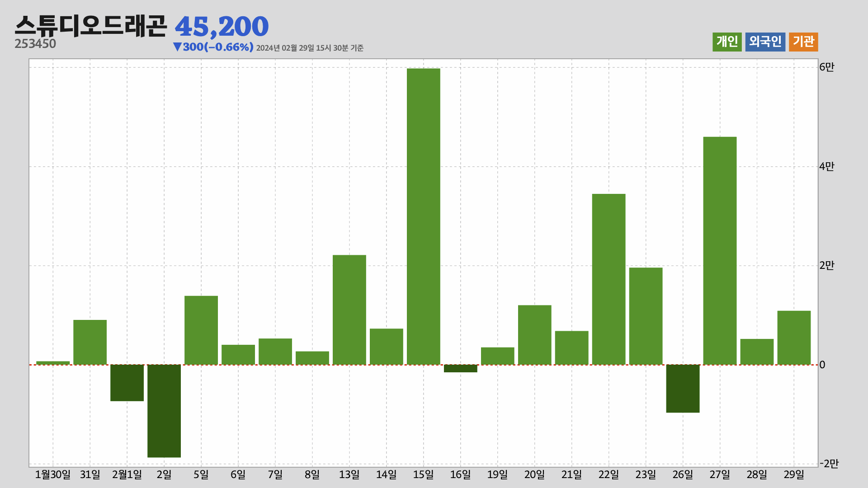Click the bar for 31일
The width and height of the screenshot is (868, 488).
[x=90, y=342]
